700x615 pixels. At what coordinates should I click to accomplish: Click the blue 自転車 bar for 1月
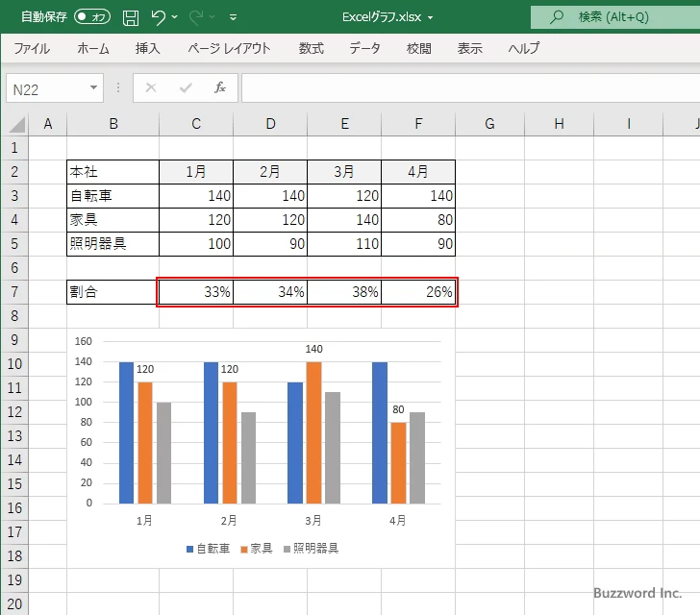click(x=126, y=433)
